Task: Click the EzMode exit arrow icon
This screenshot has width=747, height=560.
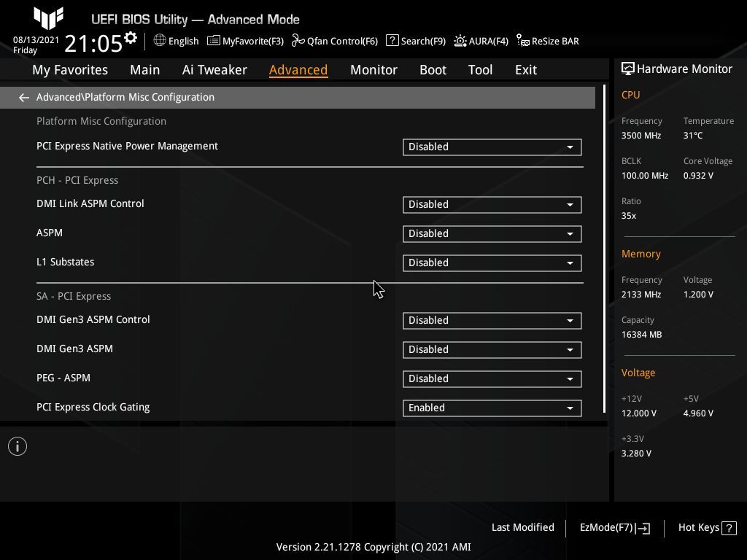Action: (x=643, y=528)
